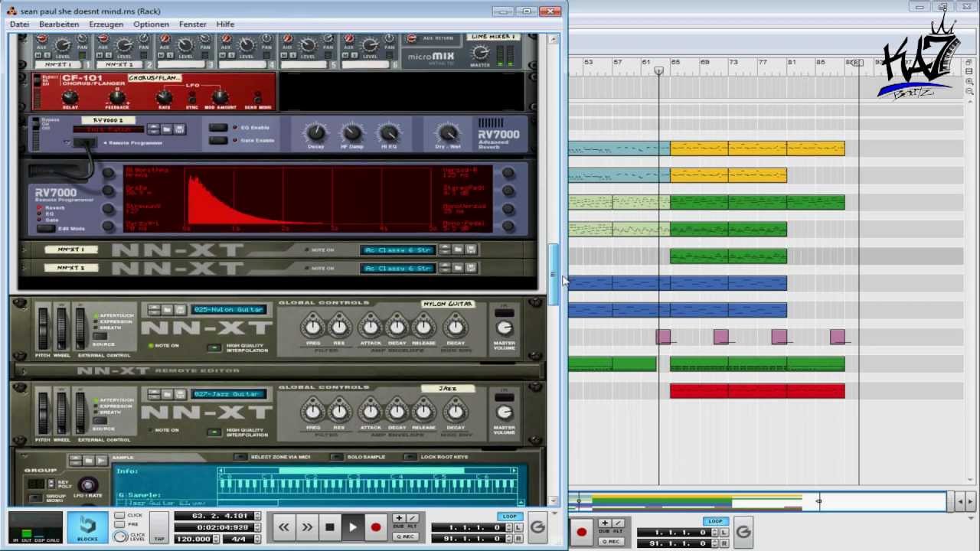Click save patch disk icon on Nylon Guitar NN-XT

point(180,309)
